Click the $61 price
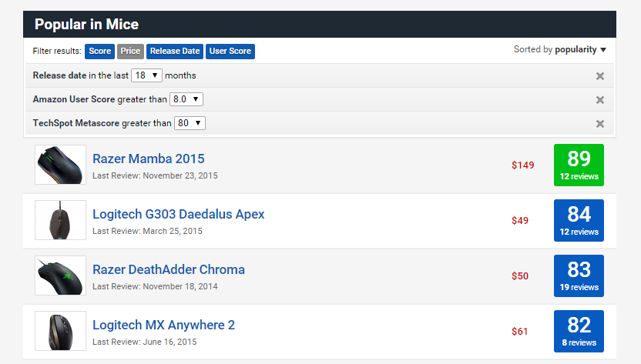 [519, 332]
